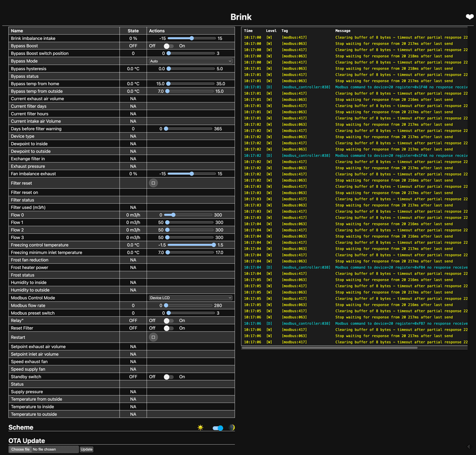Adjust the Brink imbalance intake slider
476x455 pixels.
192,38
